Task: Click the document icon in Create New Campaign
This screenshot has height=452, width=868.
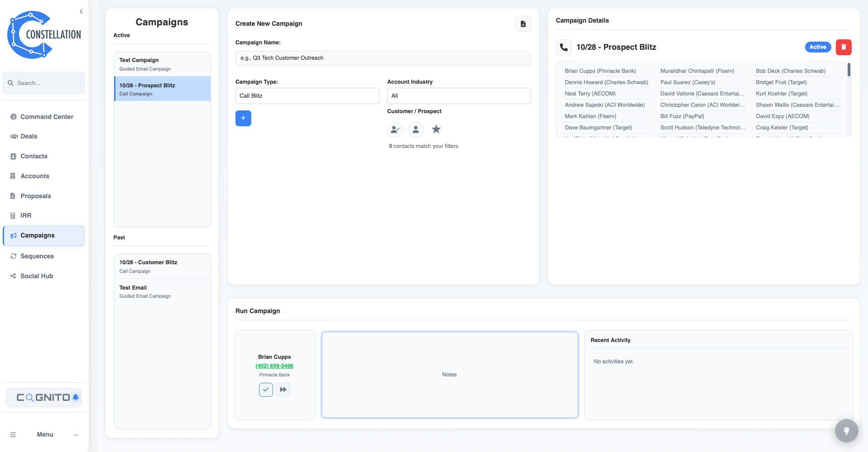Action: (523, 24)
